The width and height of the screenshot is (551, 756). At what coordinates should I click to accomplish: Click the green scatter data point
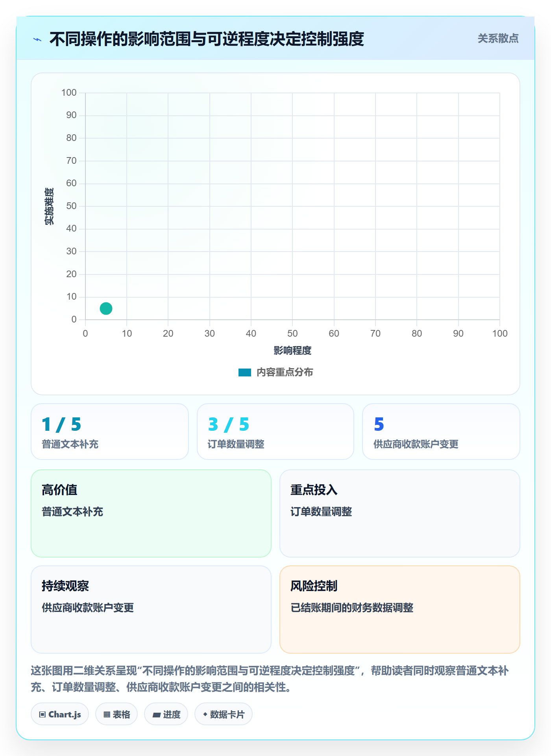106,308
